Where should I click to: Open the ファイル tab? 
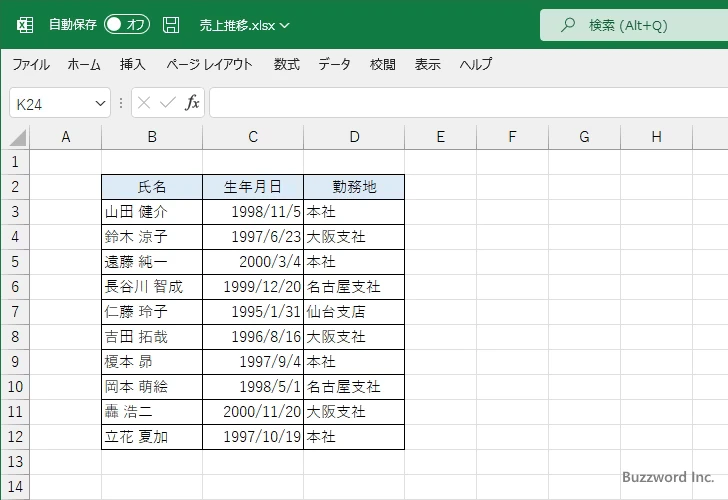point(31,64)
